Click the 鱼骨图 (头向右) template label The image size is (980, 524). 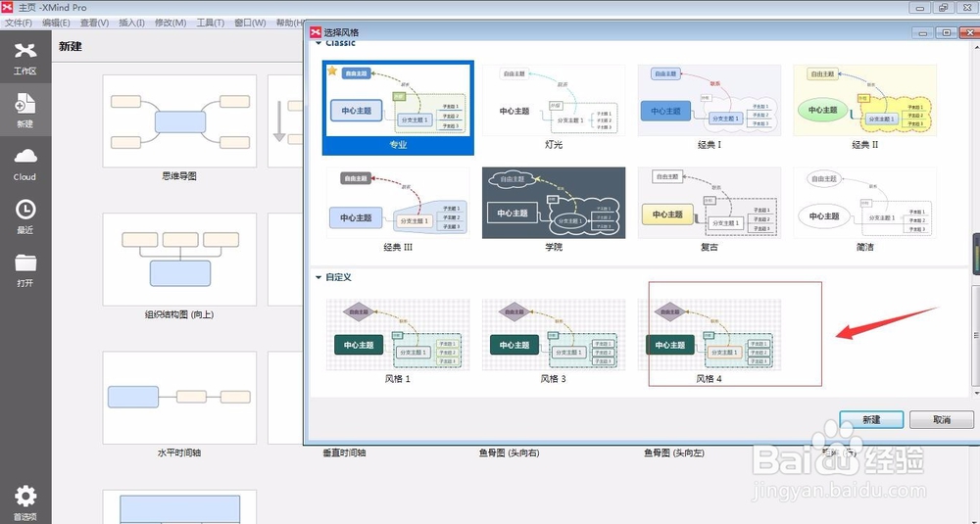[510, 453]
